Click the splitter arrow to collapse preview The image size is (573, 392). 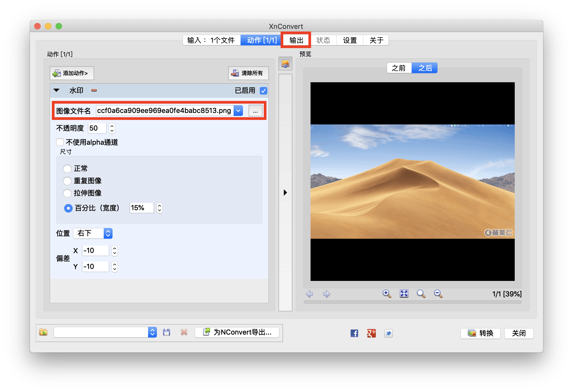285,193
